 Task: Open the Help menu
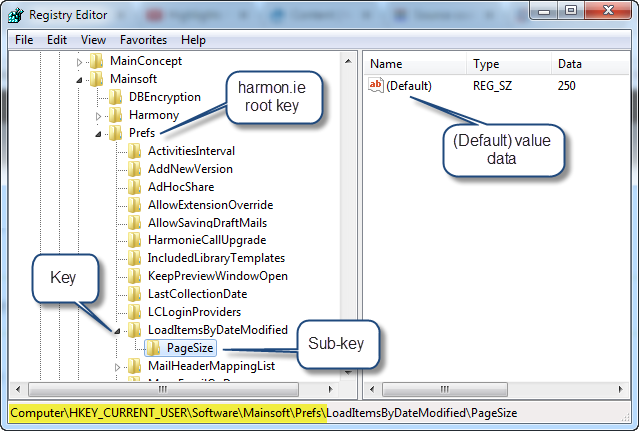tap(193, 40)
